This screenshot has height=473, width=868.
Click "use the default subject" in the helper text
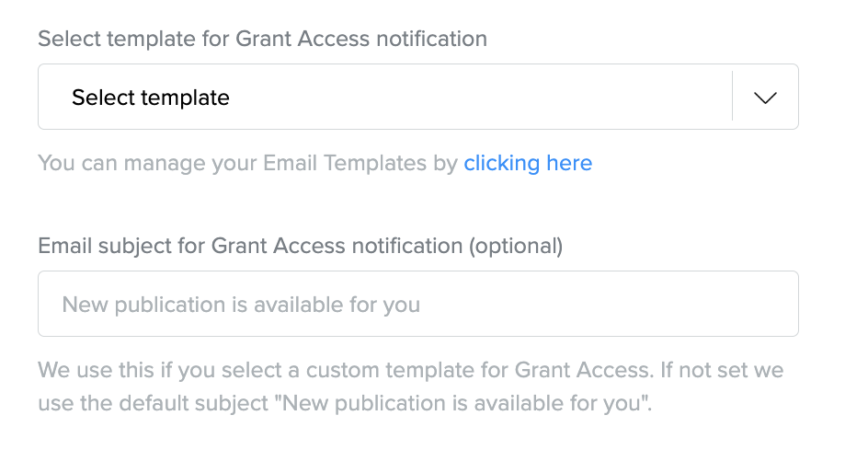point(150,404)
